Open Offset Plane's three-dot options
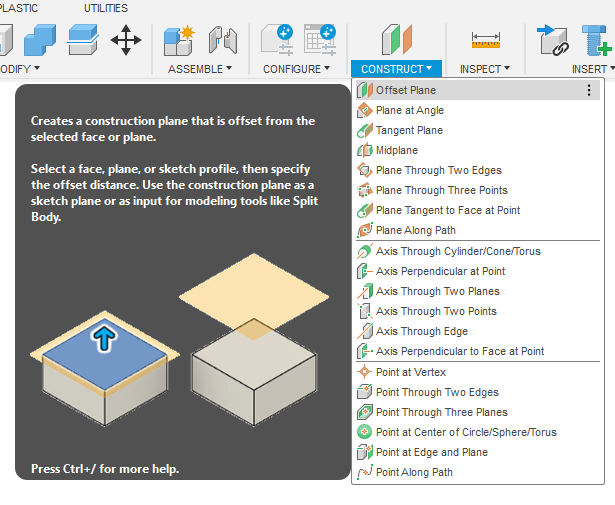This screenshot has height=505, width=615. pyautogui.click(x=589, y=90)
